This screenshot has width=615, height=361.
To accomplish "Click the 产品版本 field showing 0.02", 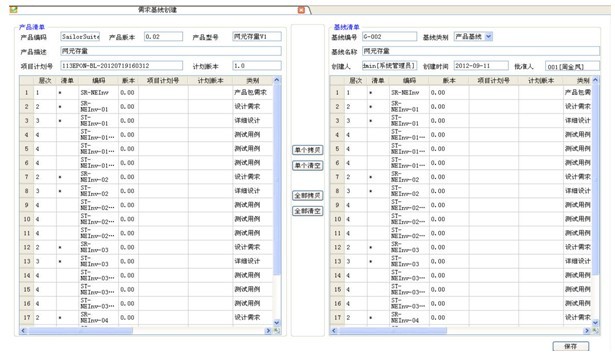I will [163, 36].
